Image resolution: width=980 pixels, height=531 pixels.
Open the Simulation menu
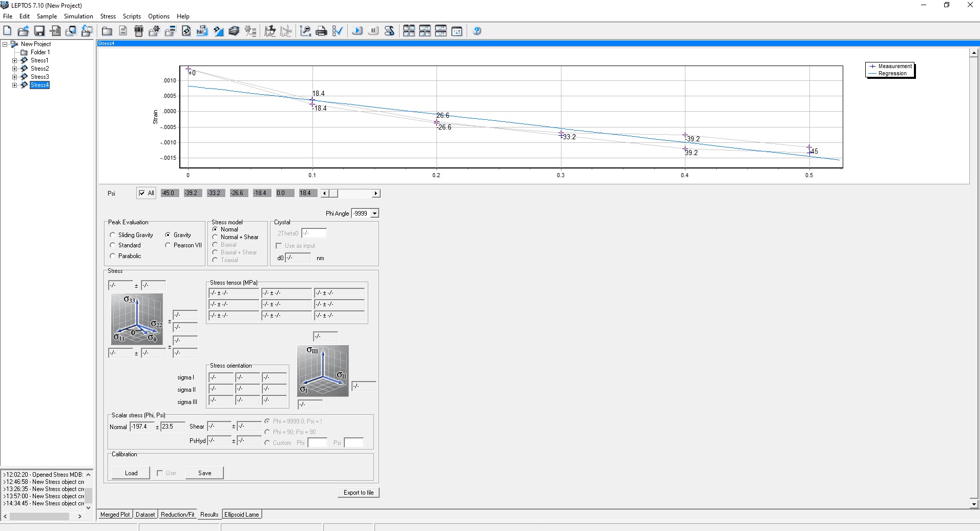point(78,16)
